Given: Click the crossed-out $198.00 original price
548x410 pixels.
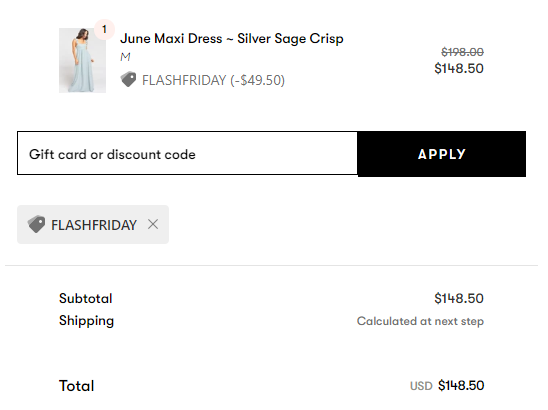Looking at the screenshot, I should tap(462, 52).
